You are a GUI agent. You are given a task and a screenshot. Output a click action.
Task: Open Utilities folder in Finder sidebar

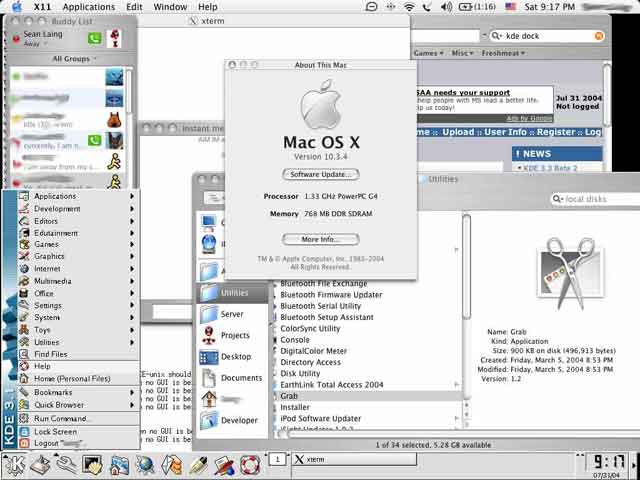(232, 293)
